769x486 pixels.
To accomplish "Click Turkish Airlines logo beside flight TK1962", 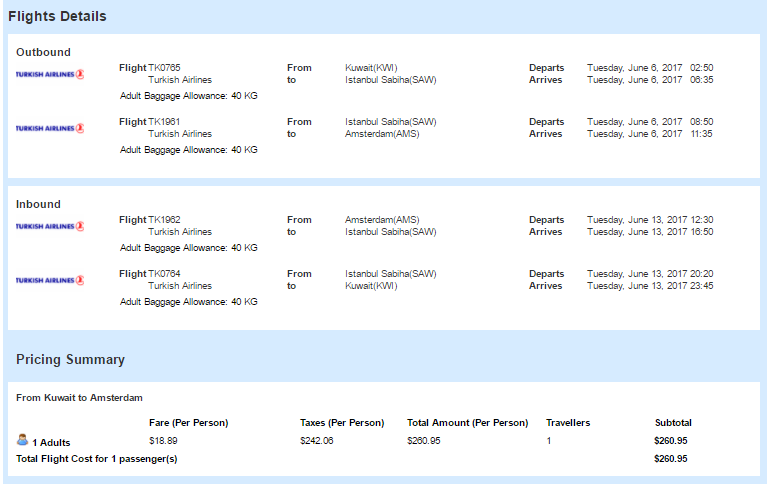I will 50,226.
